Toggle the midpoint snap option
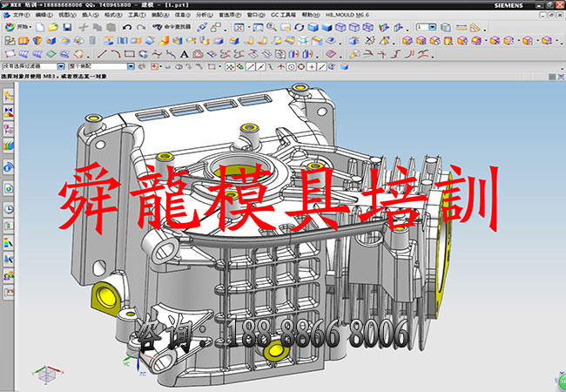Image resolution: width=566 pixels, height=392 pixels. [260, 67]
